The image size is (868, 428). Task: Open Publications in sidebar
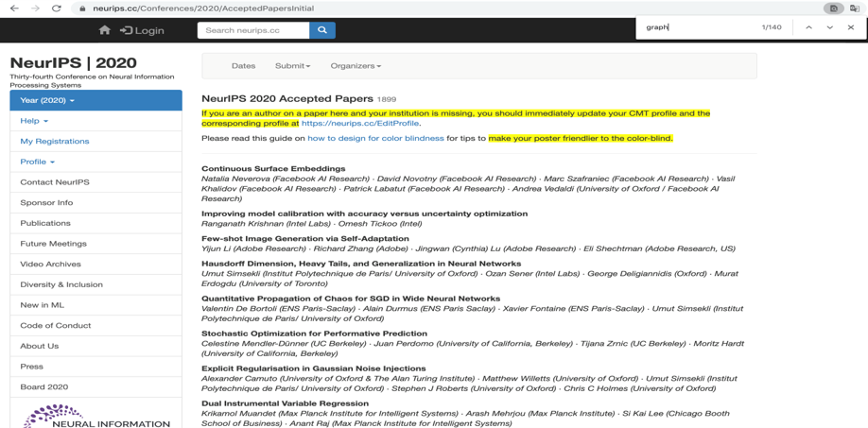(x=95, y=223)
